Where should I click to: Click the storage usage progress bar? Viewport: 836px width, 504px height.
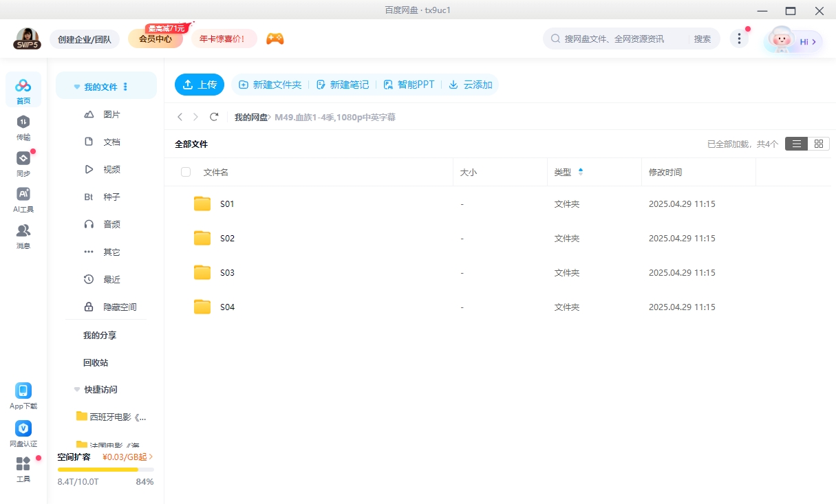point(105,470)
